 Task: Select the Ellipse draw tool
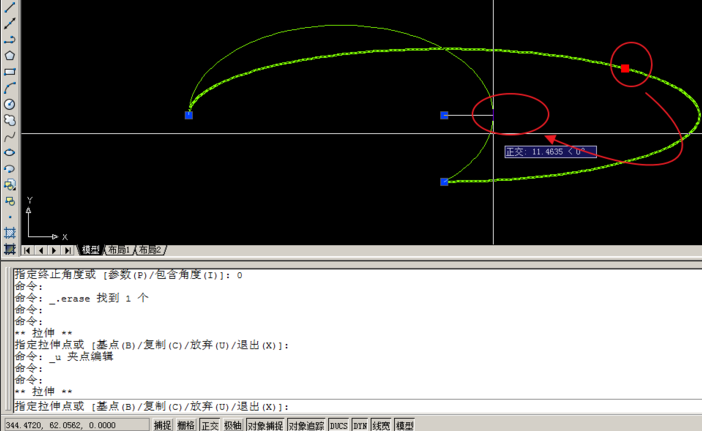click(x=9, y=152)
